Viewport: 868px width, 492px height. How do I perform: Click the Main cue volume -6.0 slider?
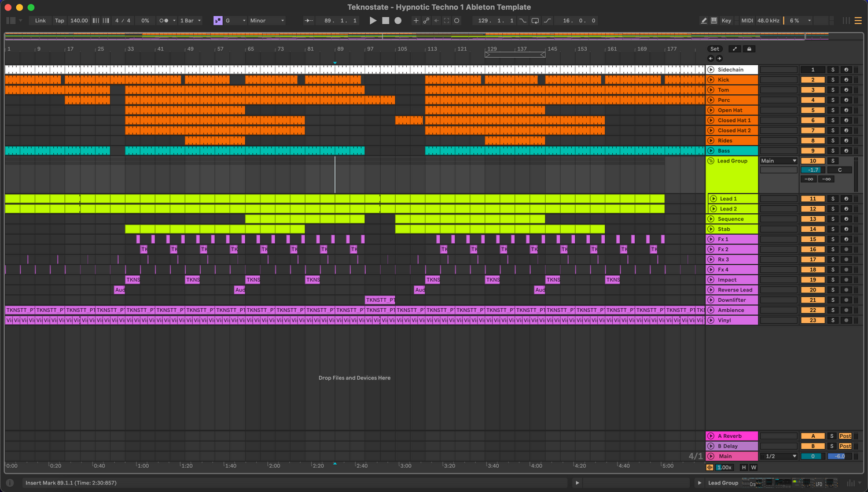click(x=840, y=456)
